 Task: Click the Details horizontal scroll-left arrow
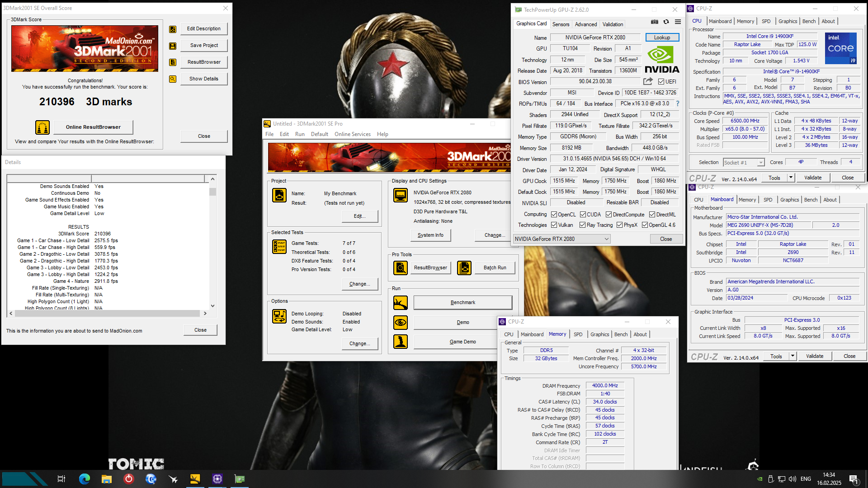[11, 313]
